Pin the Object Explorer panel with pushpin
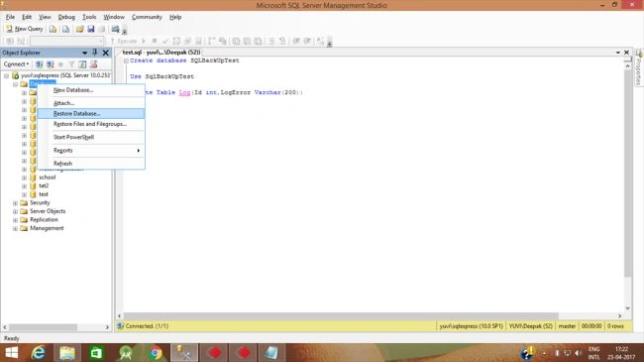Screen dimensions: 644x362 tap(95, 53)
